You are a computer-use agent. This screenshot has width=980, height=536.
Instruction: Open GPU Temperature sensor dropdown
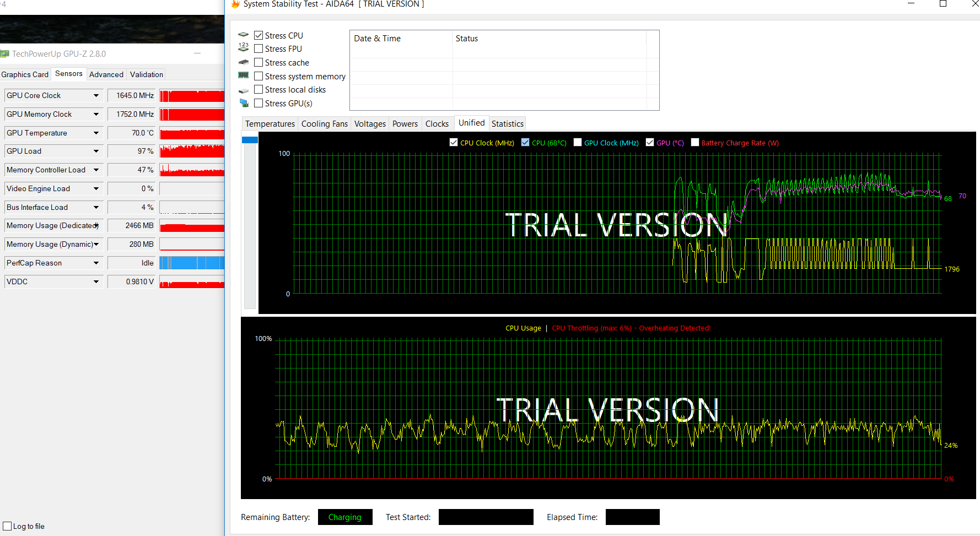[x=96, y=133]
